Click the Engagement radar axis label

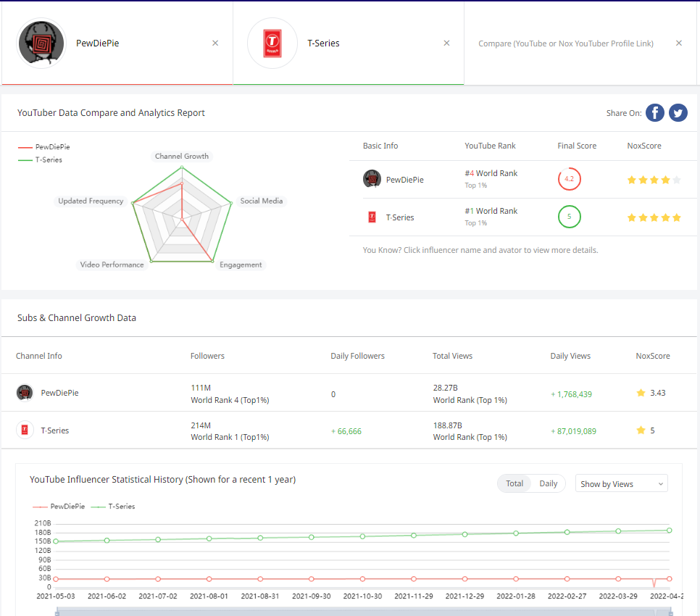[x=241, y=265]
